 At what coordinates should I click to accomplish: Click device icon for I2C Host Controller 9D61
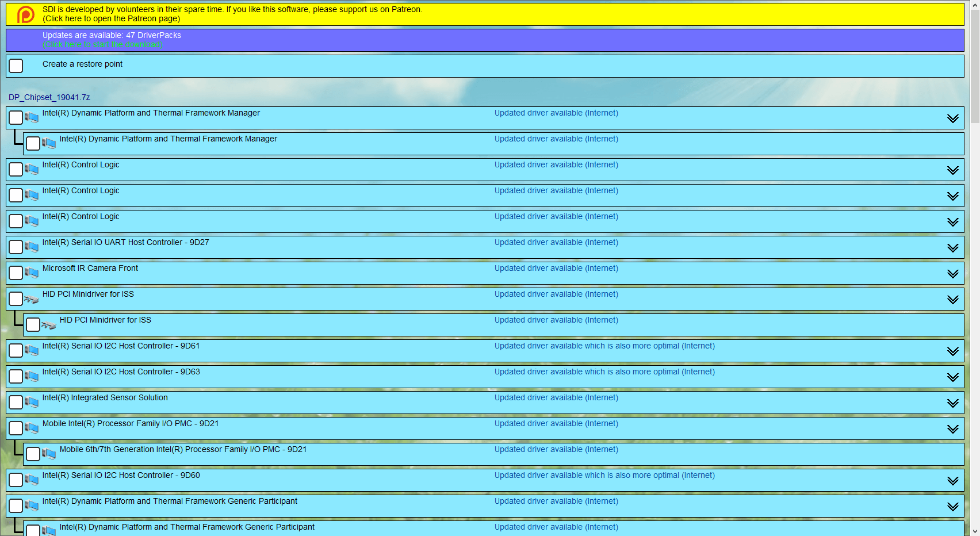point(32,350)
